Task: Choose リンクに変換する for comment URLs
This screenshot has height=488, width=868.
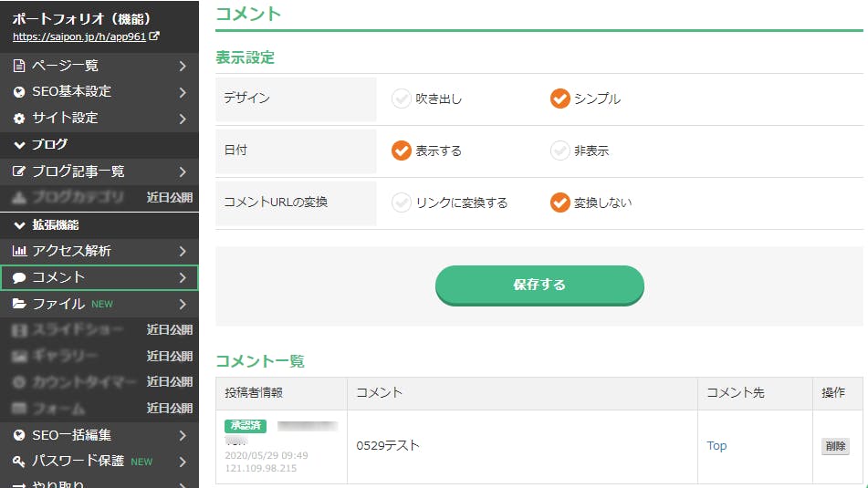Action: (402, 202)
